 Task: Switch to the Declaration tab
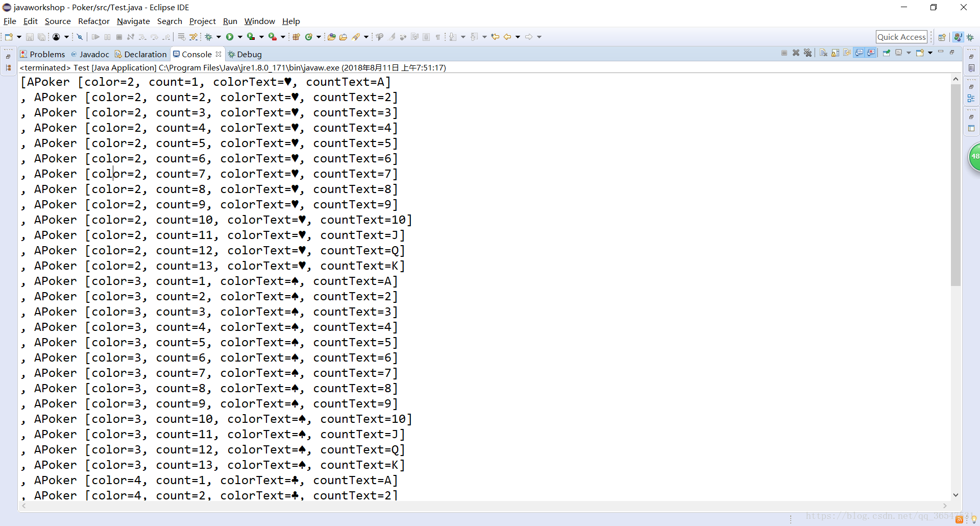(141, 54)
